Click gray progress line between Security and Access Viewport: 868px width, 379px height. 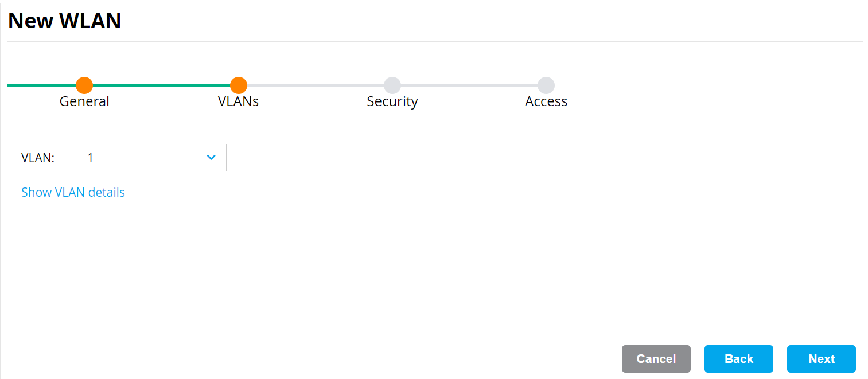(469, 85)
